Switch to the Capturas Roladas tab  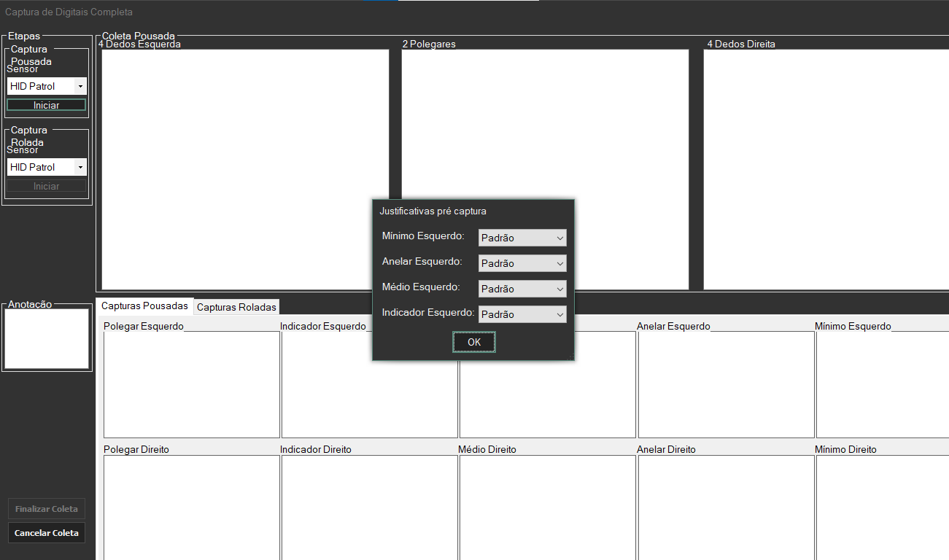tap(236, 307)
